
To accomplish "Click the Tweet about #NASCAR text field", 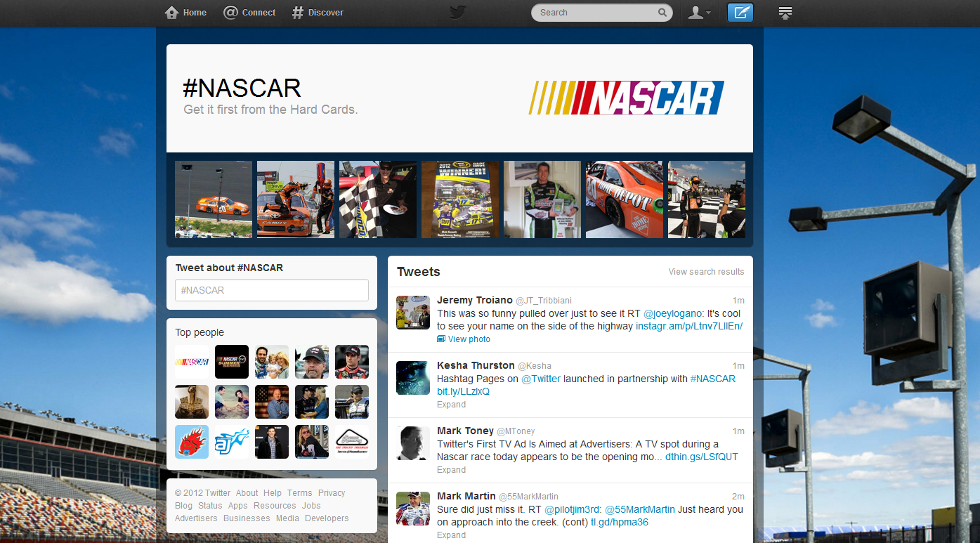I will [x=271, y=290].
